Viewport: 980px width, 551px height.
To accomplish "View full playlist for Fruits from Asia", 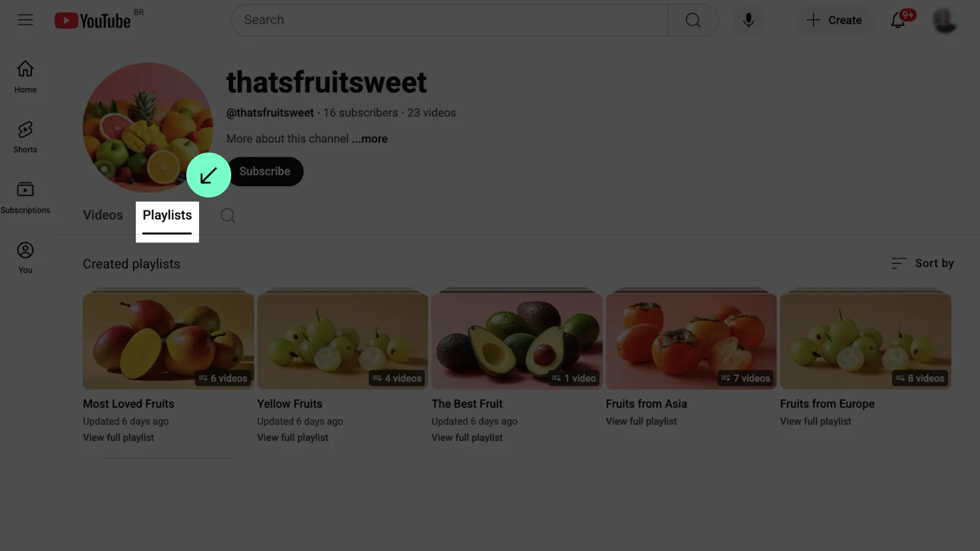I will tap(641, 421).
